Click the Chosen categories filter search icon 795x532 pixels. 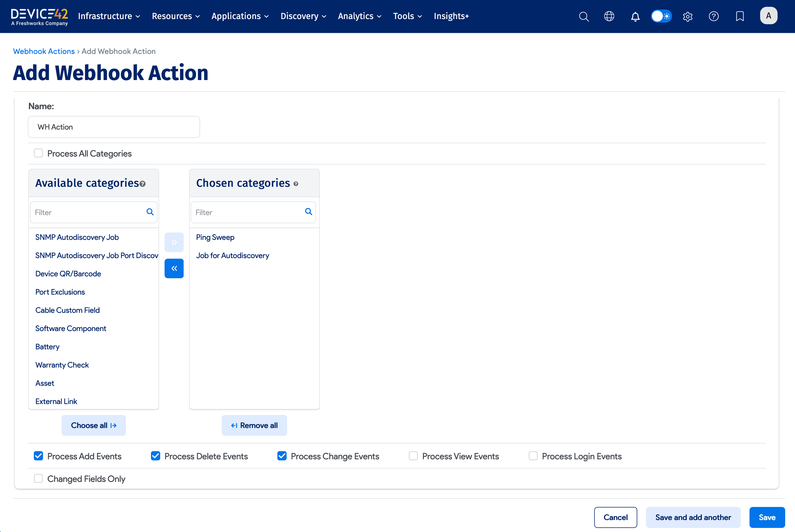[x=308, y=212]
